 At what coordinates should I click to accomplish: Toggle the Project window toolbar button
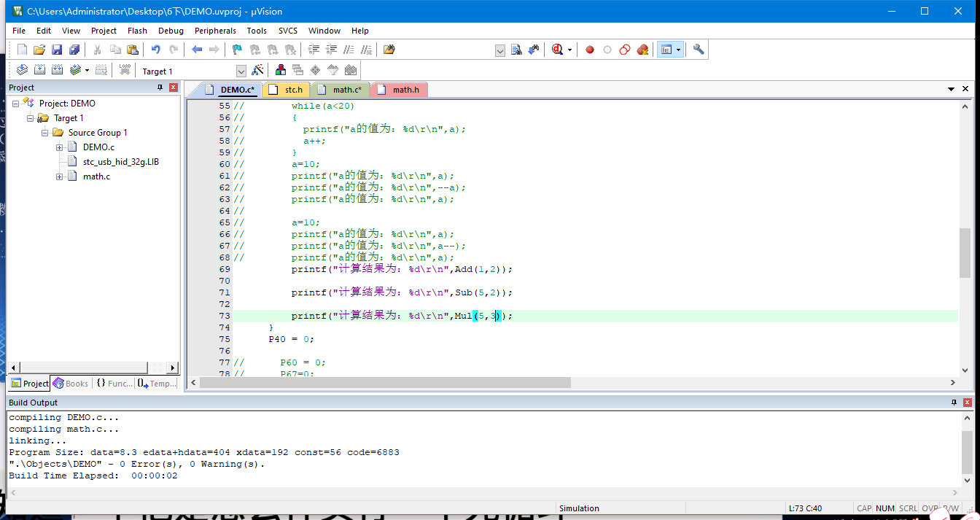pyautogui.click(x=666, y=50)
